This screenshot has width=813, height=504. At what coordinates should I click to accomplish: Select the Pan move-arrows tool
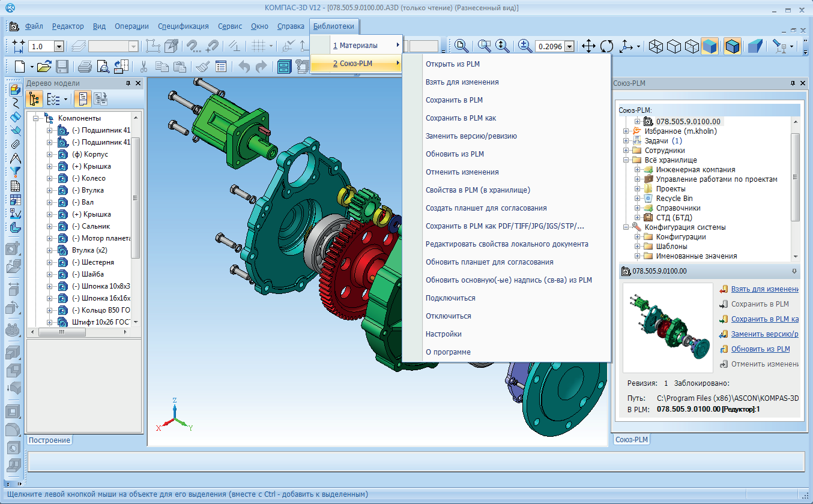point(589,46)
